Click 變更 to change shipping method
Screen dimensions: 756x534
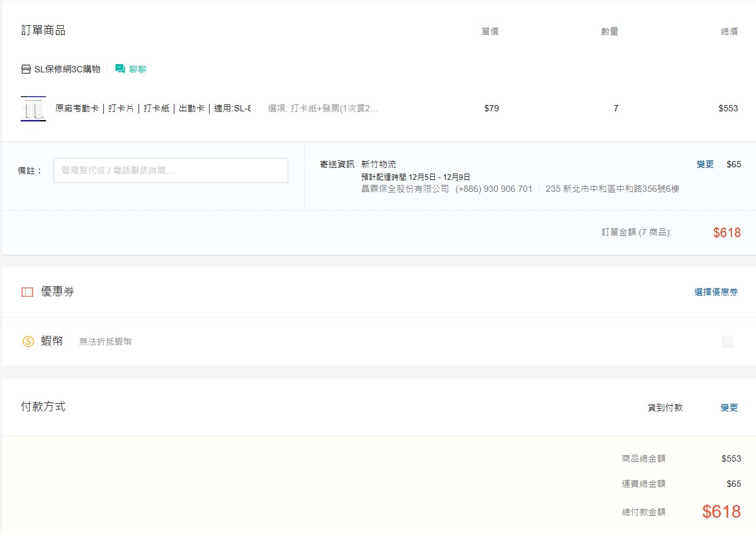pyautogui.click(x=705, y=164)
